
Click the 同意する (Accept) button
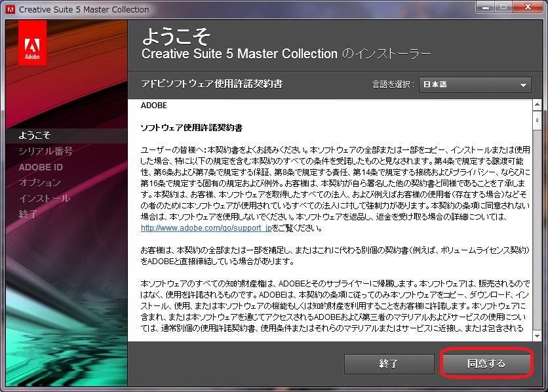point(486,364)
